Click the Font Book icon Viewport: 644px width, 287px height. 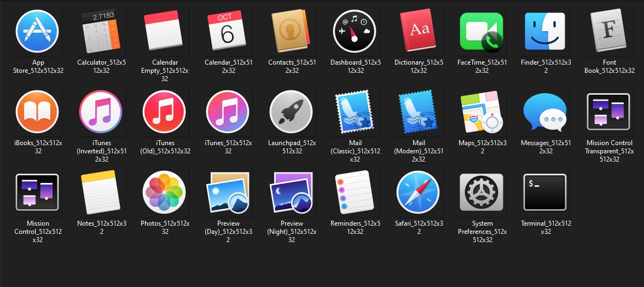pyautogui.click(x=608, y=31)
